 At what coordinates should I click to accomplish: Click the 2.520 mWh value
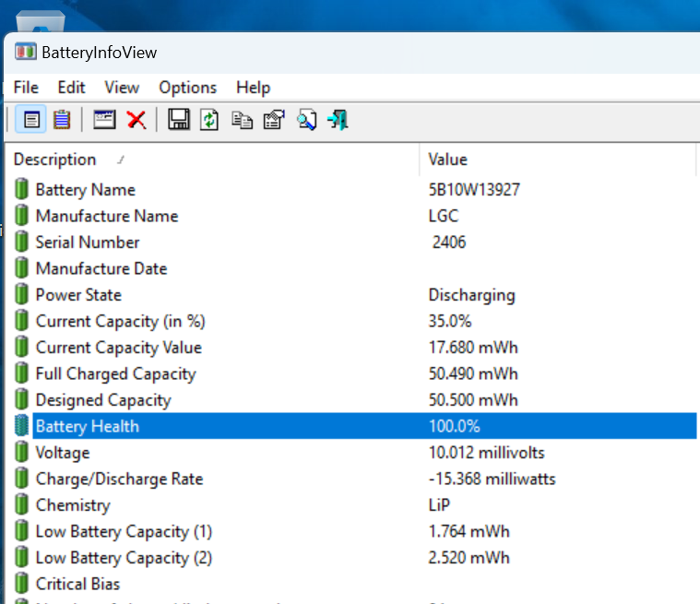469,558
